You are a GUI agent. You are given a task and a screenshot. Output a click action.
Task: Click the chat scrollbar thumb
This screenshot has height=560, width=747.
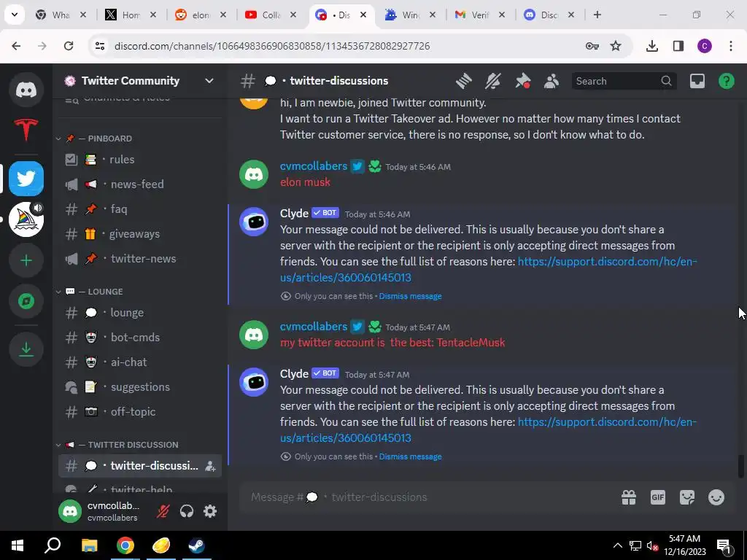pyautogui.click(x=741, y=466)
